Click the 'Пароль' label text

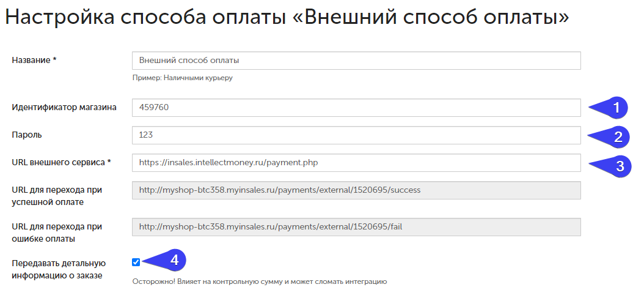click(x=27, y=135)
